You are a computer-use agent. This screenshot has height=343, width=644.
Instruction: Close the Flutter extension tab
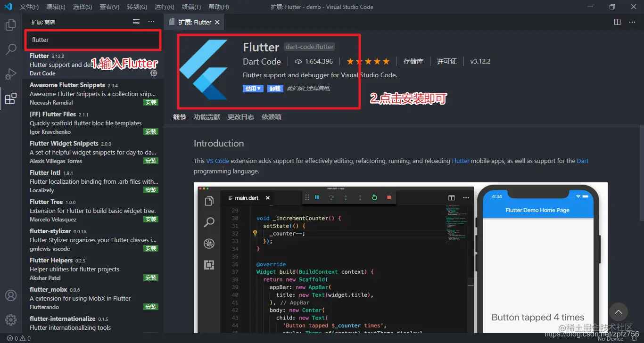click(217, 22)
